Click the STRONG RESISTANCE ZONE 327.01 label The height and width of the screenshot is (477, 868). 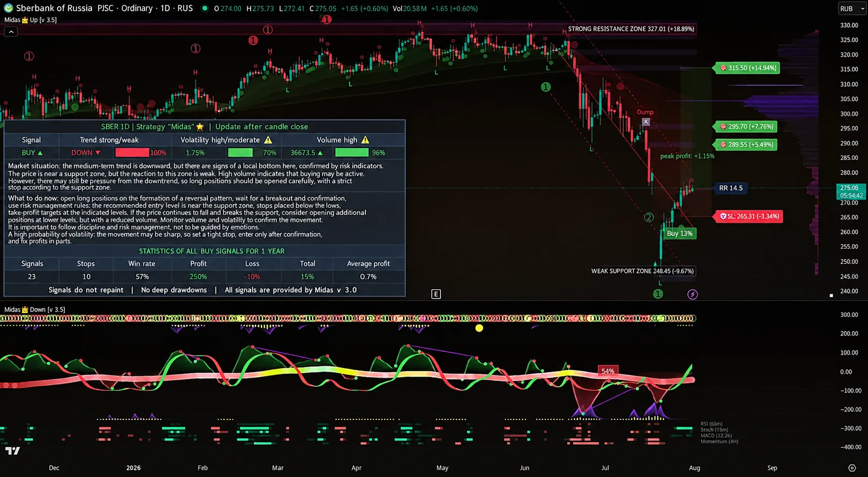(631, 29)
